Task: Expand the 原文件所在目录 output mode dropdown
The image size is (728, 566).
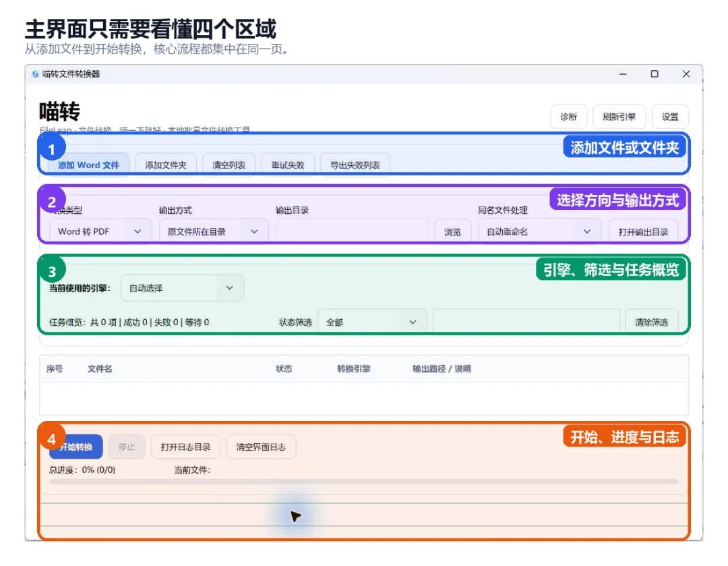Action: (x=214, y=231)
